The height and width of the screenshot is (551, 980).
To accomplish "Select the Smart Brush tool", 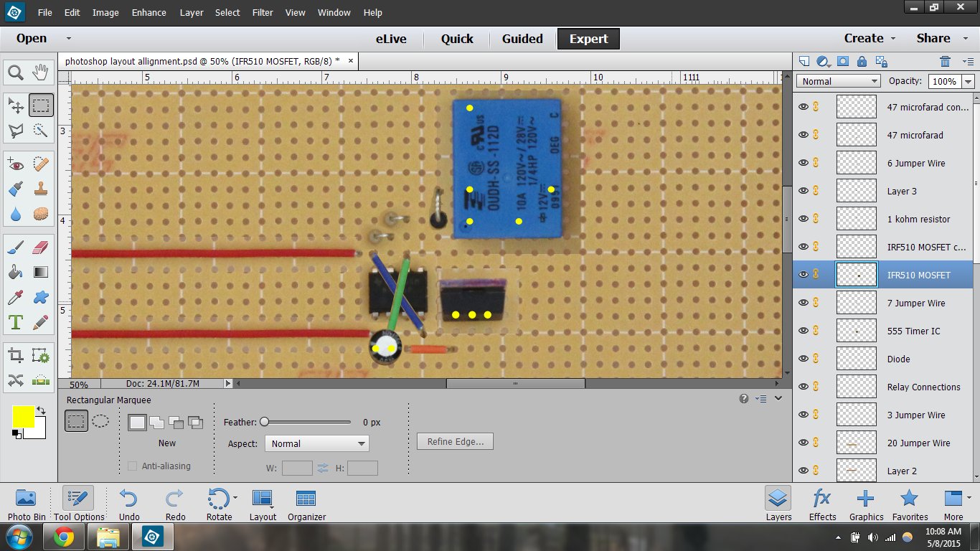I will (x=16, y=189).
